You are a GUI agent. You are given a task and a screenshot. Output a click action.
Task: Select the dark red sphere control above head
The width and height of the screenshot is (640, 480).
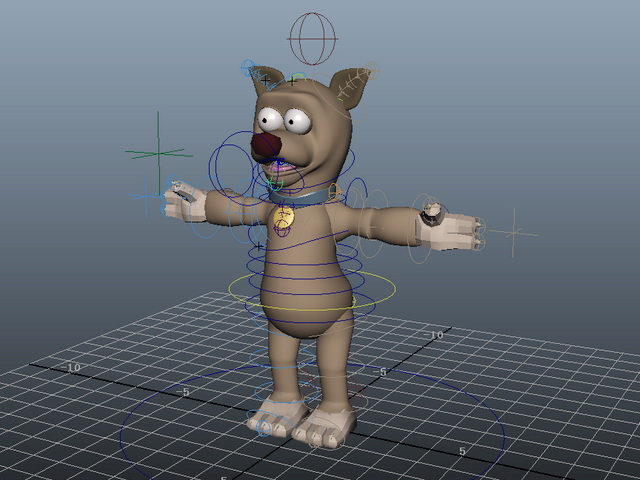[312, 39]
